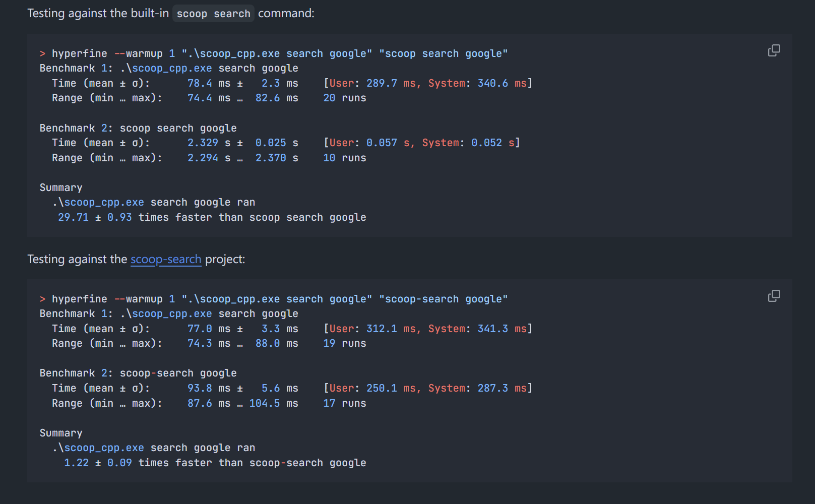Viewport: 815px width, 504px height.
Task: Click the 'Testing against the built-in' paragraph text
Action: 98,14
